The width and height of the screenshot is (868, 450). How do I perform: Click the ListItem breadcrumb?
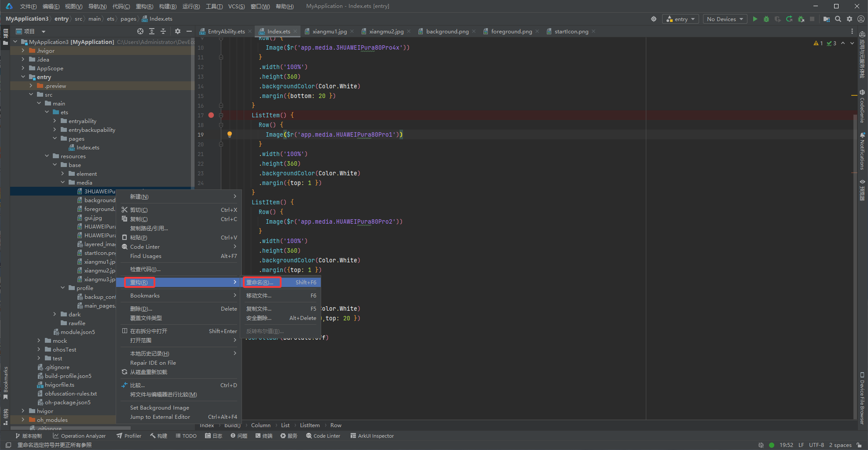(310, 425)
